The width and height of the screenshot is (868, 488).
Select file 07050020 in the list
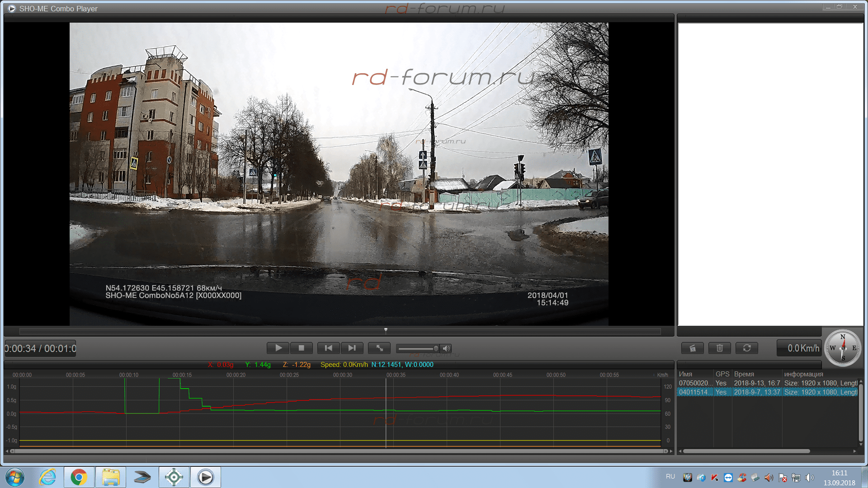tap(695, 383)
